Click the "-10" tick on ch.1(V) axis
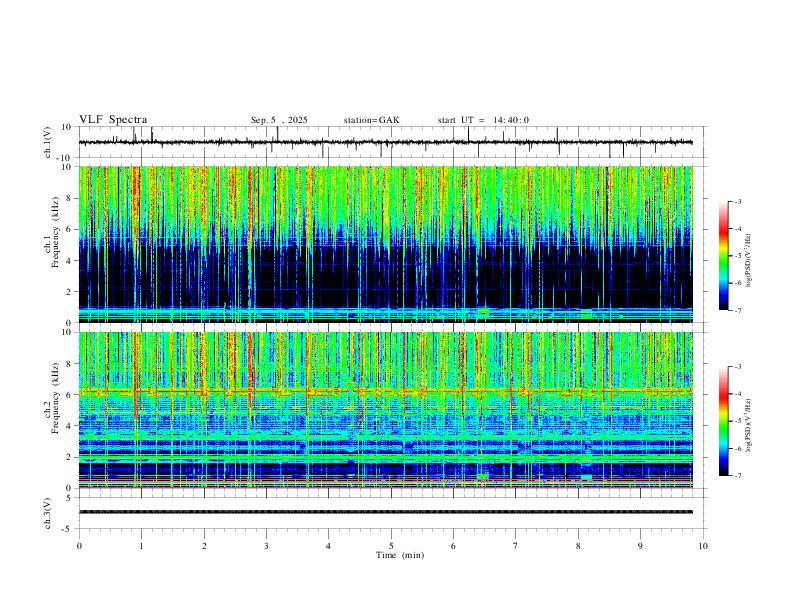The width and height of the screenshot is (792, 612). [x=65, y=158]
